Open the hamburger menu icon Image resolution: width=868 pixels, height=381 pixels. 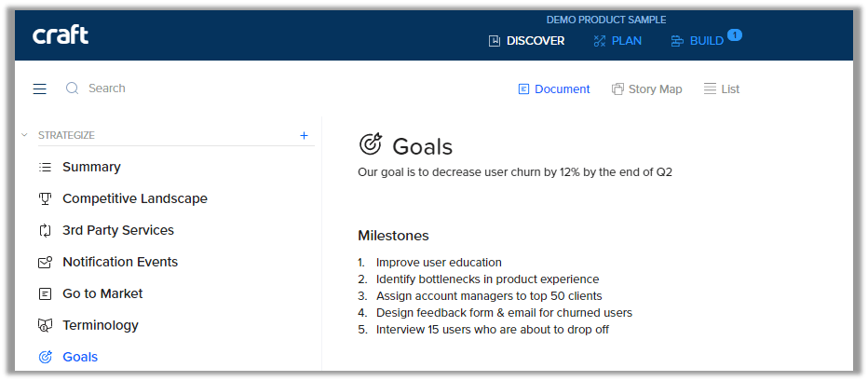pos(39,88)
